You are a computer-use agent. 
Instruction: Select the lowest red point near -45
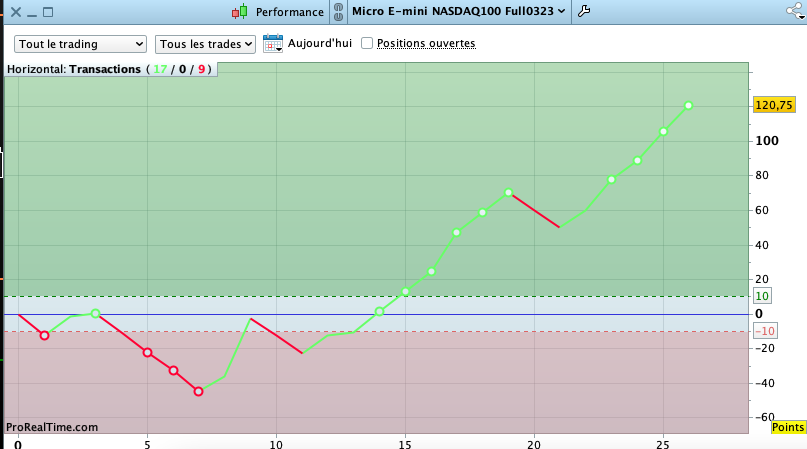click(x=199, y=392)
